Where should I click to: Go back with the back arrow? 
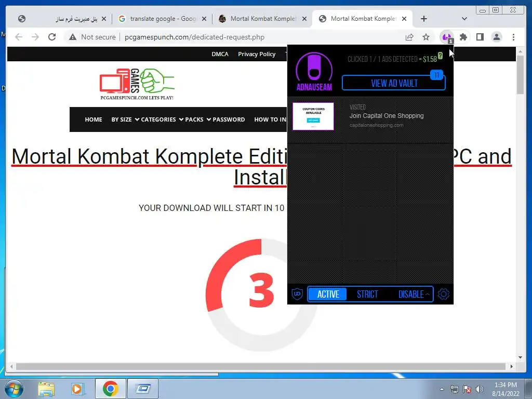point(19,37)
